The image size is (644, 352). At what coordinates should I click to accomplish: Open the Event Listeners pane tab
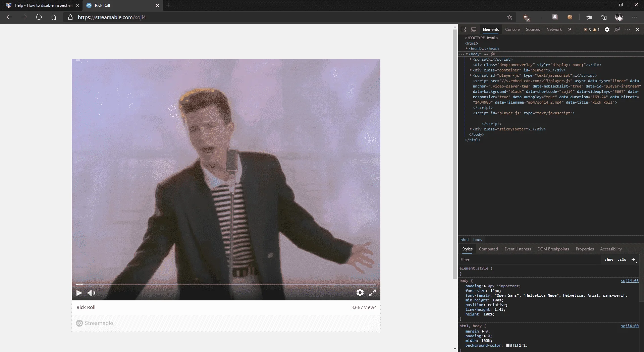[x=518, y=249]
